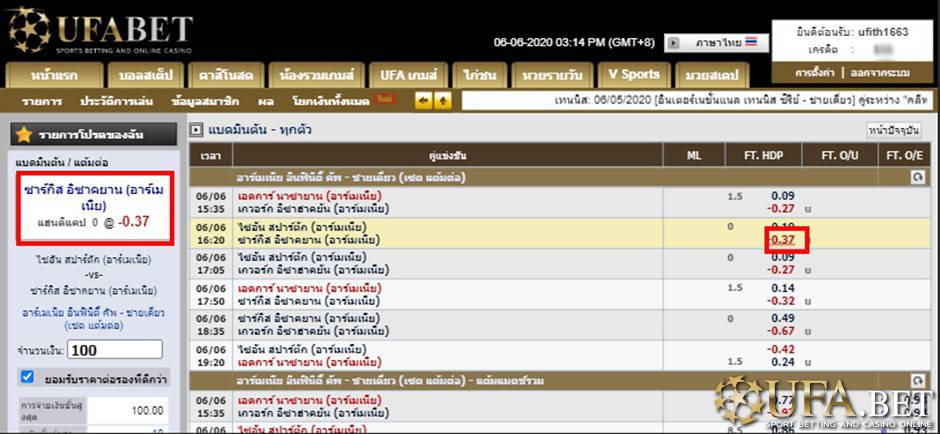Screen dimensions: 940x434
Task: Click the yellow left arrow ticker button
Action: (x=423, y=101)
